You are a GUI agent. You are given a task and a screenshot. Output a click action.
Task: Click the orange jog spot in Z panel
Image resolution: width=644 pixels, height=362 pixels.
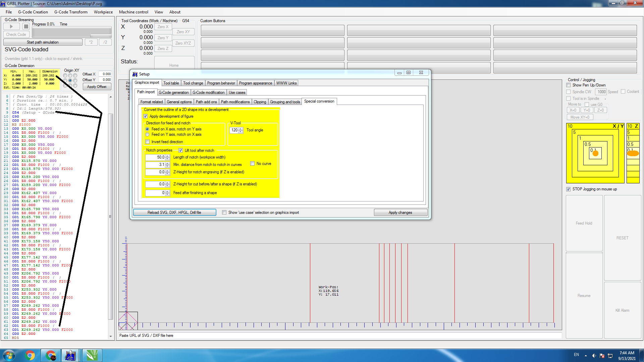(633, 154)
